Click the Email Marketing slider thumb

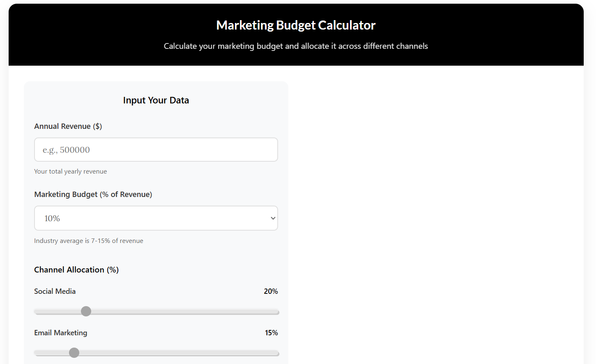click(x=74, y=353)
